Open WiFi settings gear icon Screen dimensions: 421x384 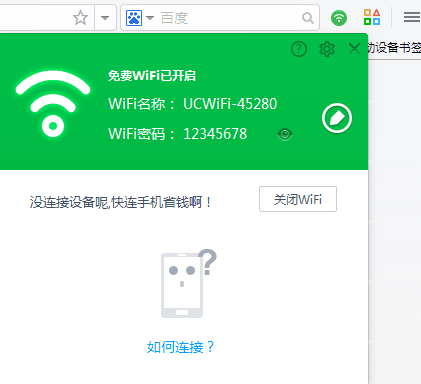[x=327, y=49]
